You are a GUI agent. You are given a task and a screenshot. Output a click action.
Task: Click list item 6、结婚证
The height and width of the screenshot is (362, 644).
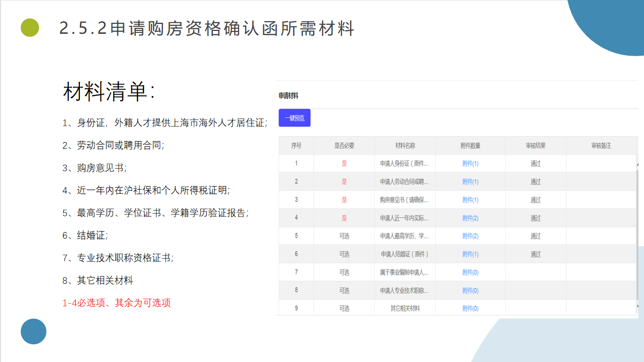[x=85, y=236]
